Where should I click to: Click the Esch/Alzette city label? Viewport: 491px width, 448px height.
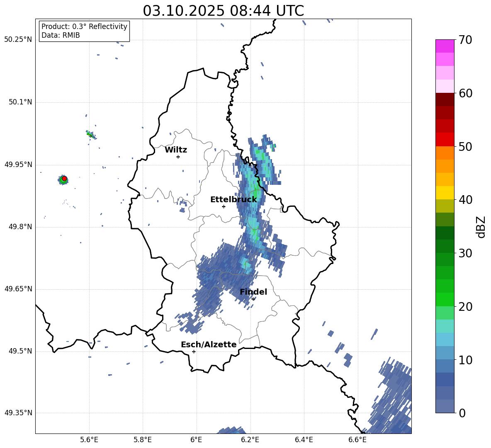209,344
